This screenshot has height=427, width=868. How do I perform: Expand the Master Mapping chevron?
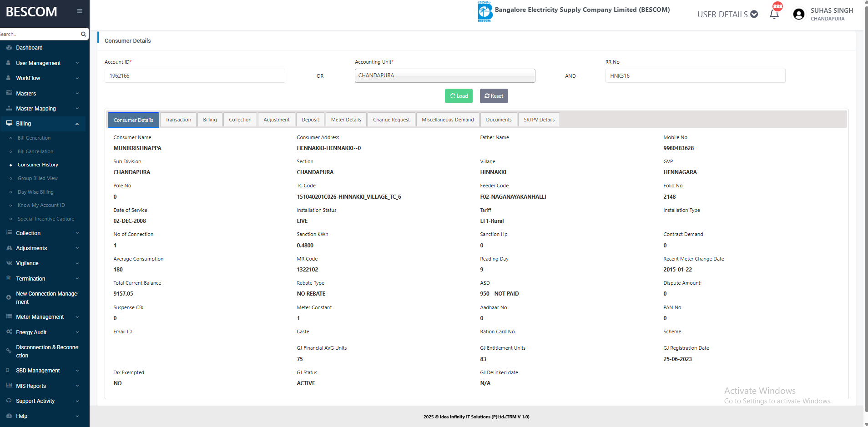(77, 109)
